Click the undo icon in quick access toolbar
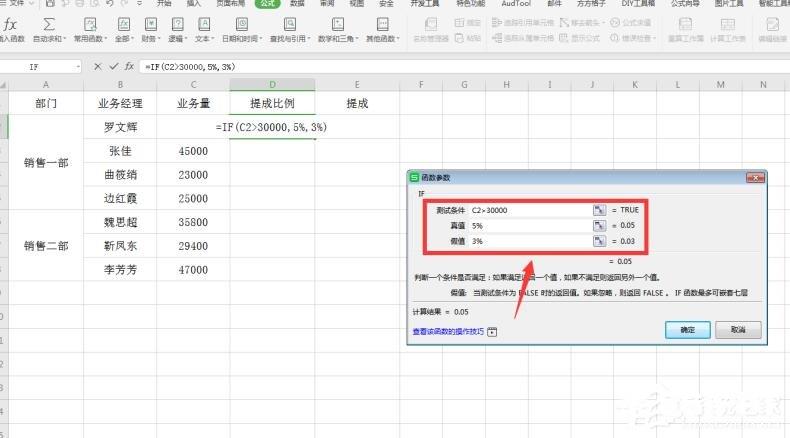Screen dimensions: 790x438 (x=110, y=4)
